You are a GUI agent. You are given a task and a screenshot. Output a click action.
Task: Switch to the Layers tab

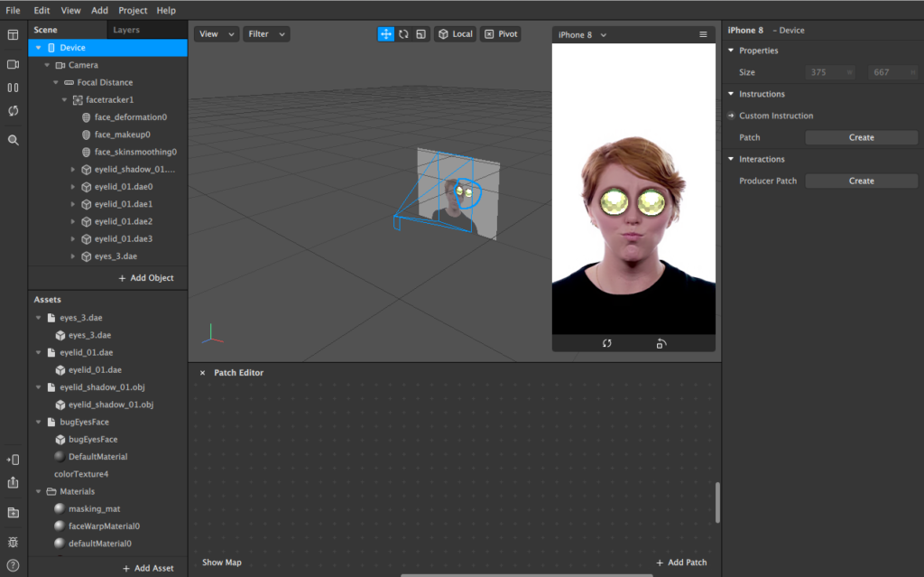click(x=126, y=30)
